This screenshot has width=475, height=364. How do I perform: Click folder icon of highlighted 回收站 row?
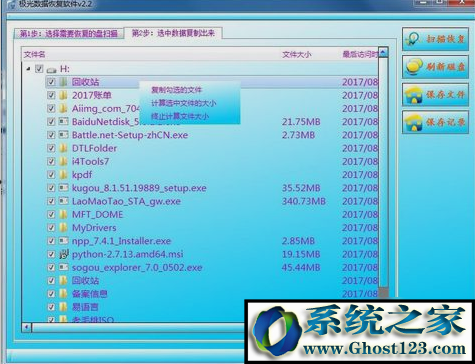[x=63, y=82]
